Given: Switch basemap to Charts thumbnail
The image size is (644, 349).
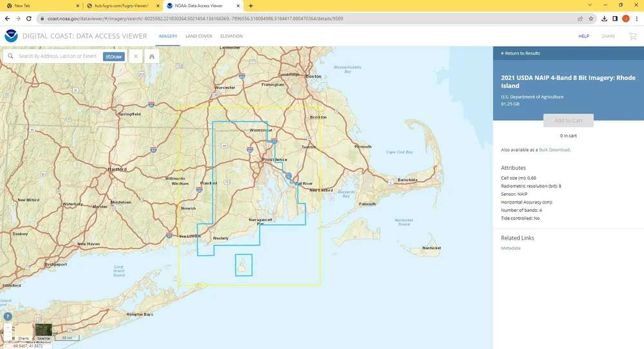Looking at the screenshot, I should point(23,332).
